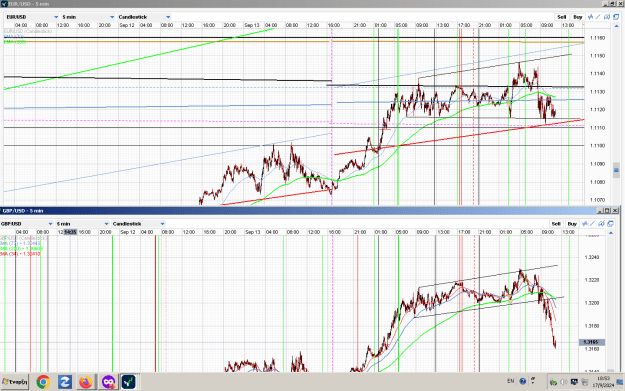Click Sell button in EUR/USD chart

coord(562,17)
